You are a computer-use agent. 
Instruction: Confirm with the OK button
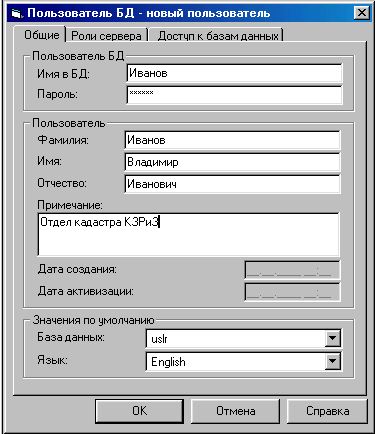[139, 411]
